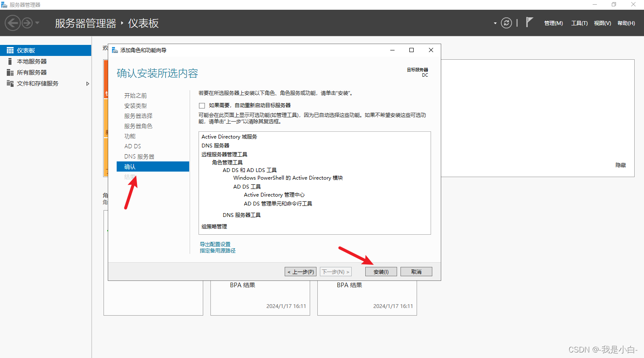Click DNS 服务器工具 in the list
This screenshot has width=644, height=358.
pyautogui.click(x=241, y=215)
